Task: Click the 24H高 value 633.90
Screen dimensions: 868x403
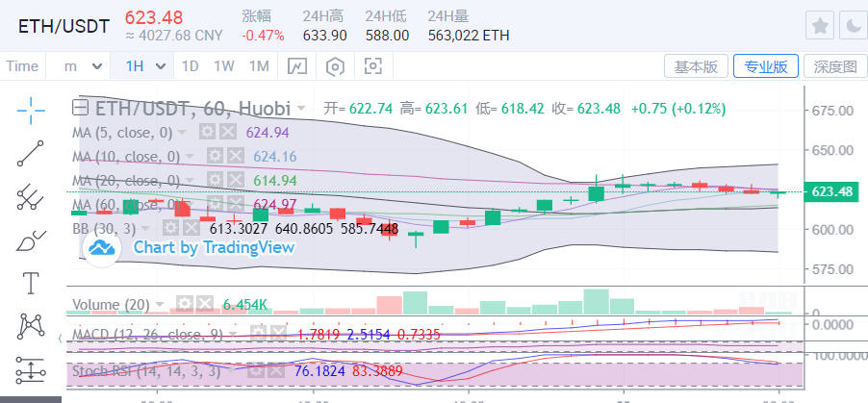Action: point(325,36)
